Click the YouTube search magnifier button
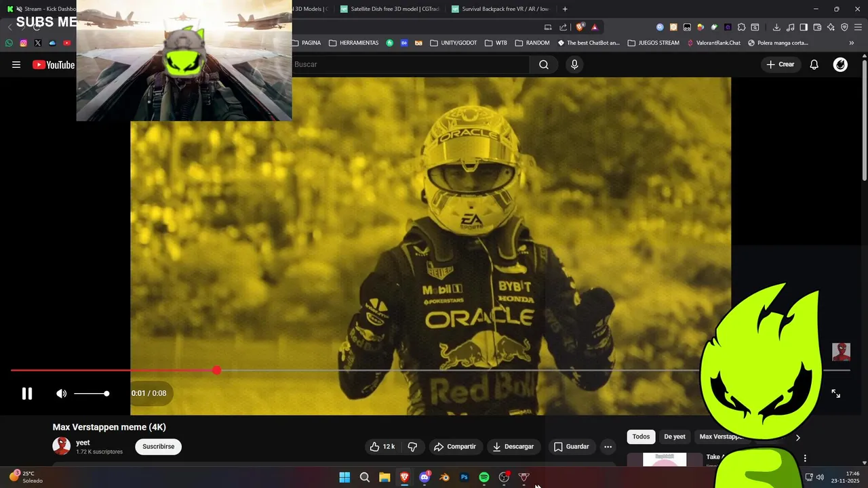 544,64
